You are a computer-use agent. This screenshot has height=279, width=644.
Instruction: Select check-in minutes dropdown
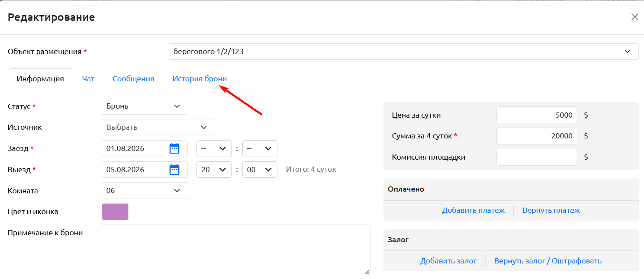coord(260,148)
